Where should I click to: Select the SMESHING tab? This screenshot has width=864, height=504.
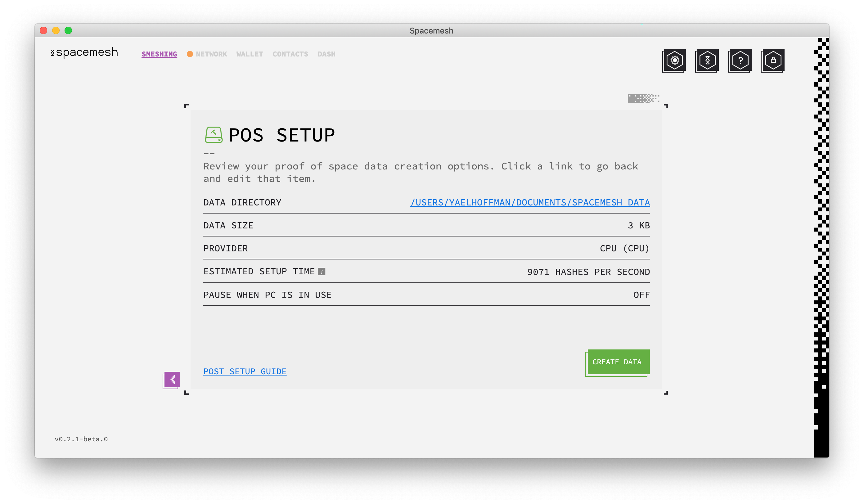pyautogui.click(x=159, y=54)
